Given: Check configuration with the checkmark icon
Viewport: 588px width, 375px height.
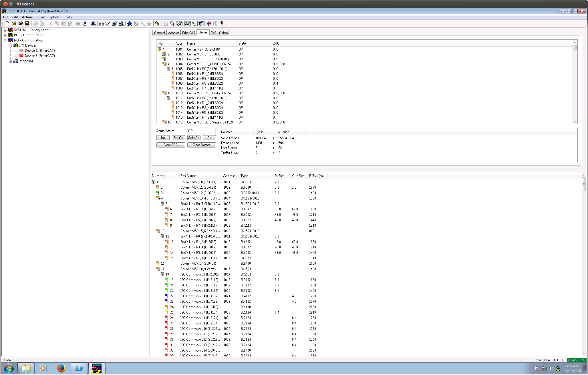Looking at the screenshot, I should [108, 24].
